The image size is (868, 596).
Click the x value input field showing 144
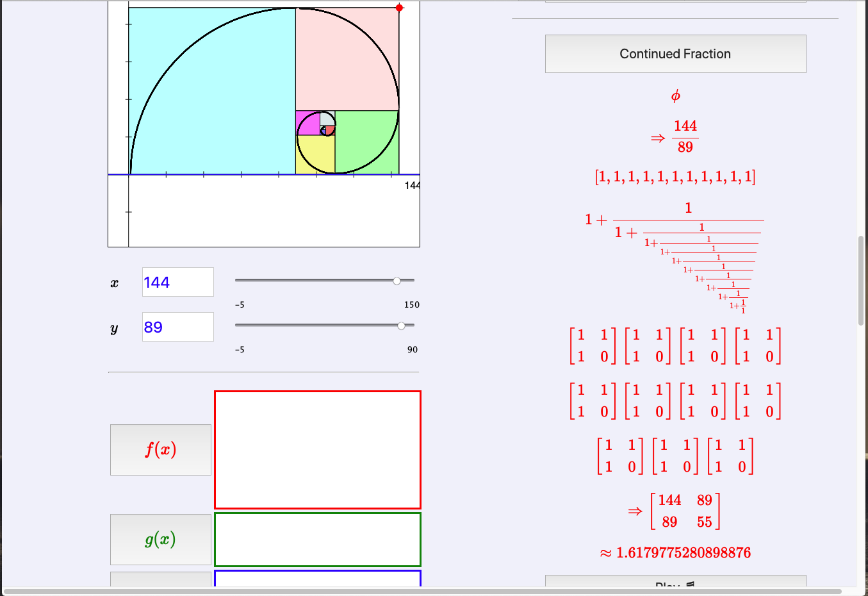point(177,282)
